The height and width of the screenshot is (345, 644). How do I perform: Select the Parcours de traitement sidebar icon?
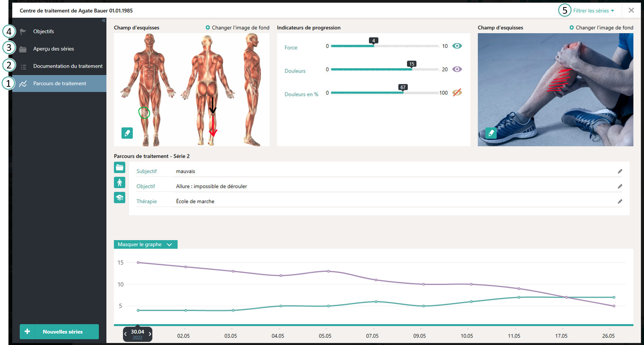click(x=23, y=83)
